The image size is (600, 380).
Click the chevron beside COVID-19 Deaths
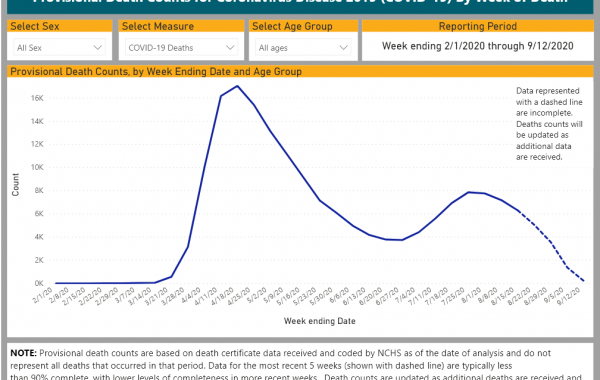click(x=230, y=48)
